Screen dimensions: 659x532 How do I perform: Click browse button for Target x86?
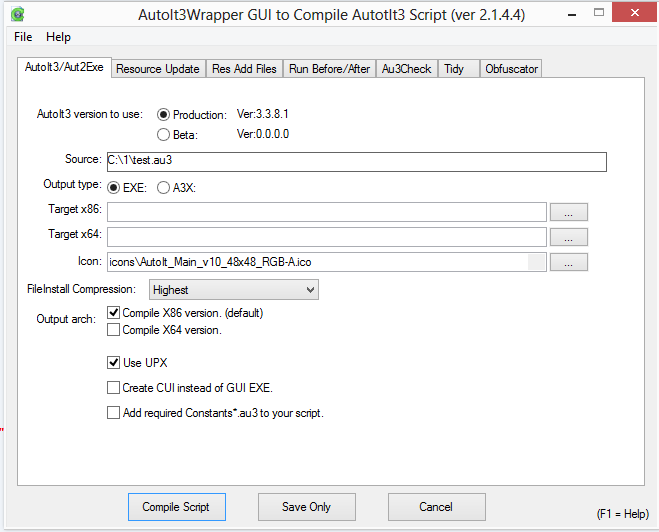pyautogui.click(x=568, y=212)
